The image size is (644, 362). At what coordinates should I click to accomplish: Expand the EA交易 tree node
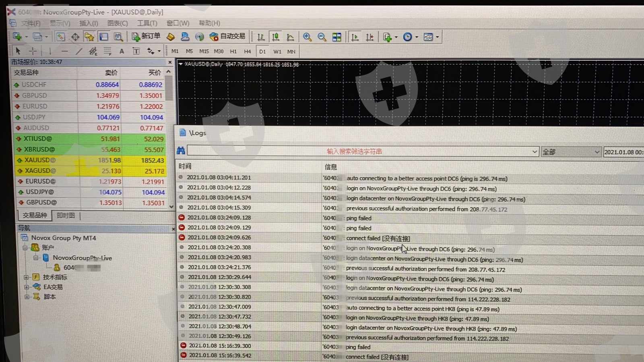click(x=26, y=287)
